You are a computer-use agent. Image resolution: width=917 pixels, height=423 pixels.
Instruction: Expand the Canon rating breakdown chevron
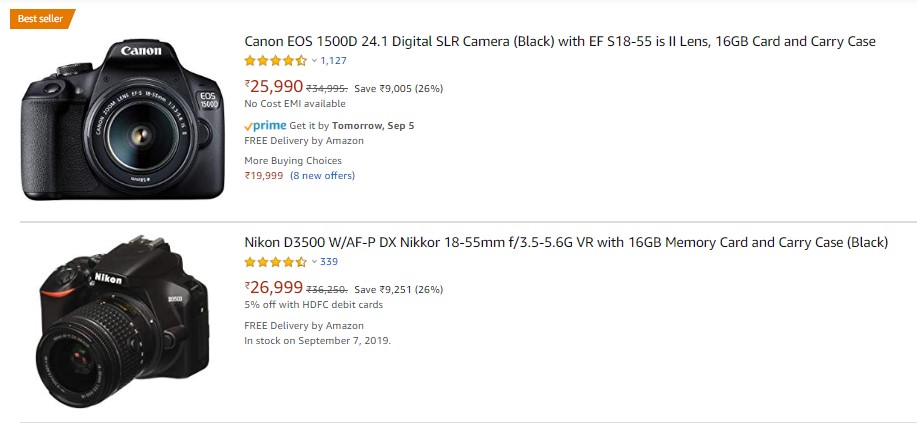(313, 60)
